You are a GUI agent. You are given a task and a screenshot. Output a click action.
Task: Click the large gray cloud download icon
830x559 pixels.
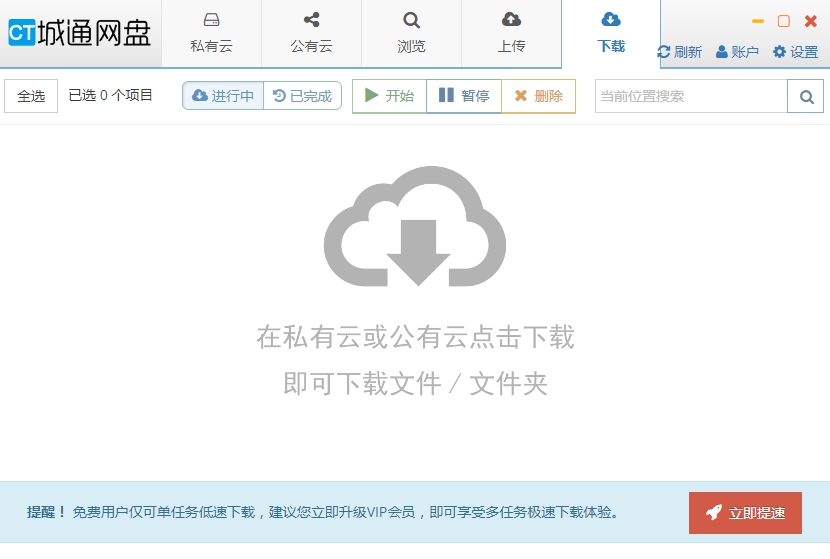click(415, 227)
